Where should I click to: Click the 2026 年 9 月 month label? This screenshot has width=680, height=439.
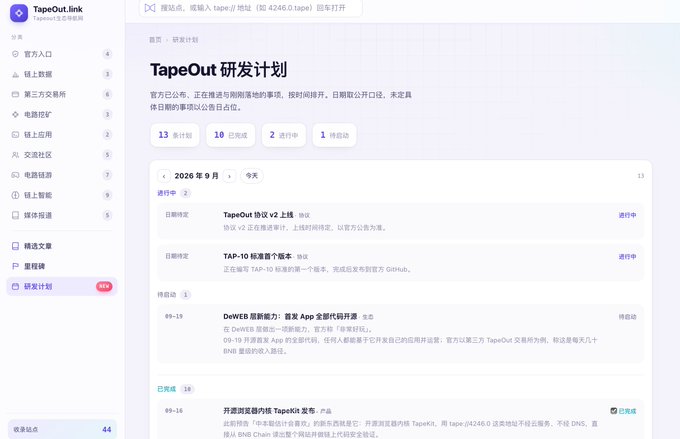click(196, 176)
